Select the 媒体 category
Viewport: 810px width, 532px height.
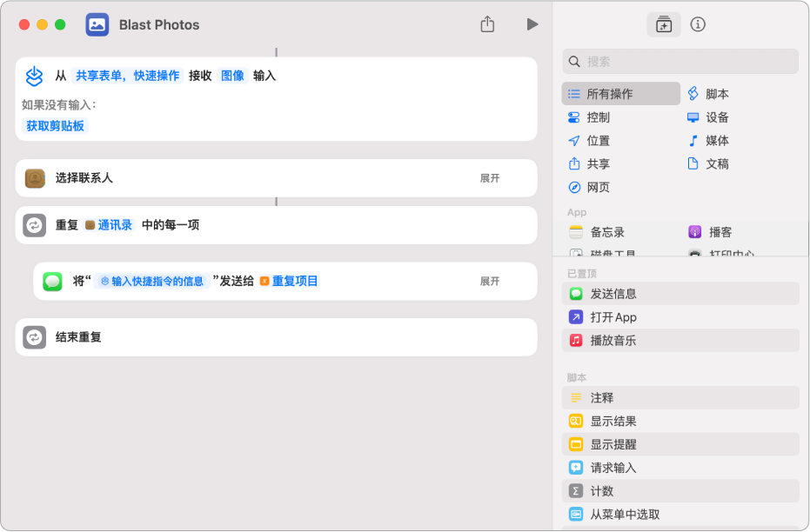[707, 140]
